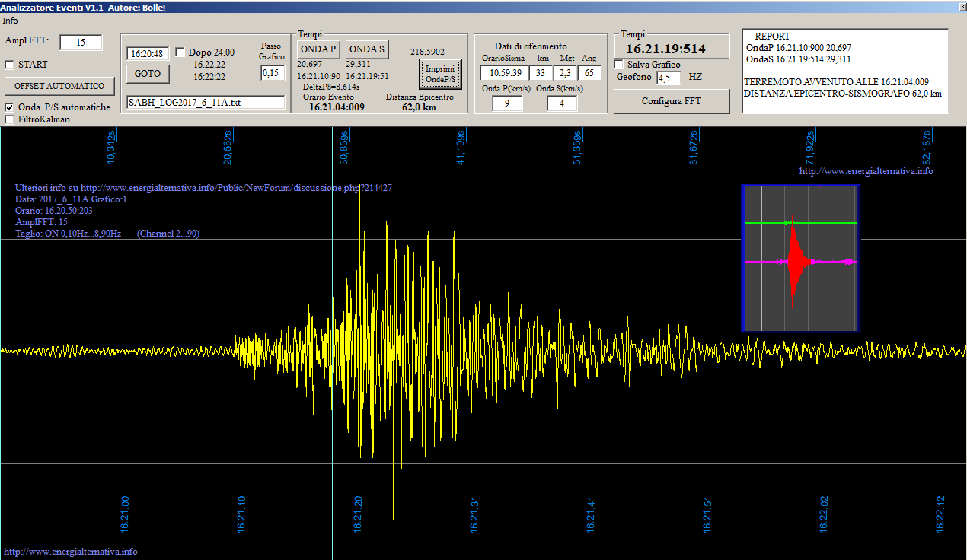Click the GOTO button
The image size is (967, 560).
[148, 74]
